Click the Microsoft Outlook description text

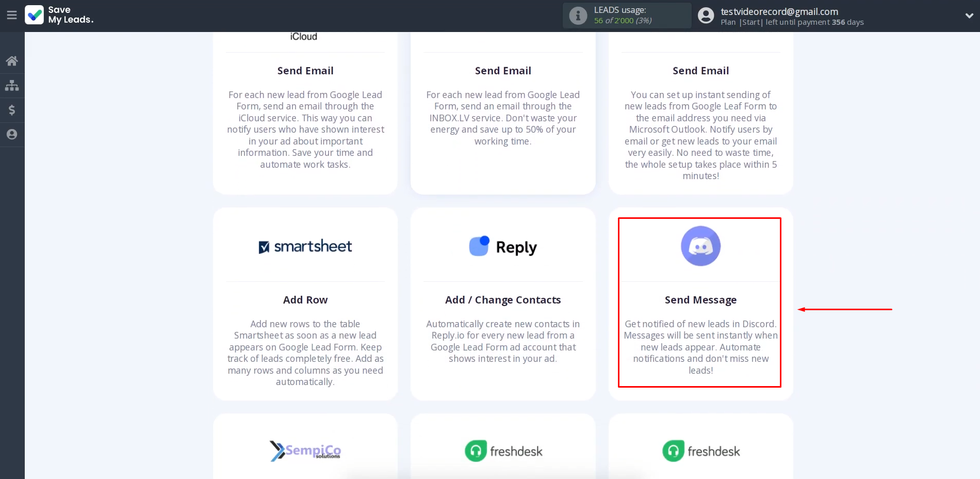[700, 135]
